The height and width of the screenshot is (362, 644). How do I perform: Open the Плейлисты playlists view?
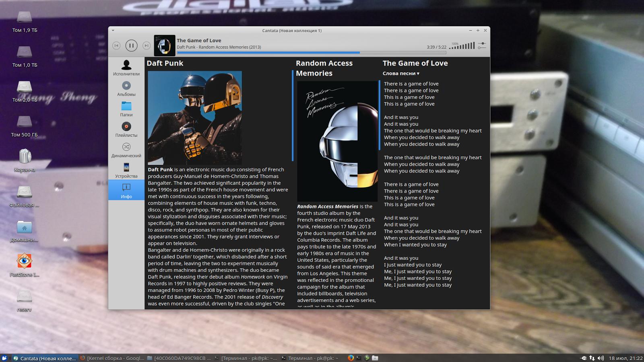click(x=126, y=130)
